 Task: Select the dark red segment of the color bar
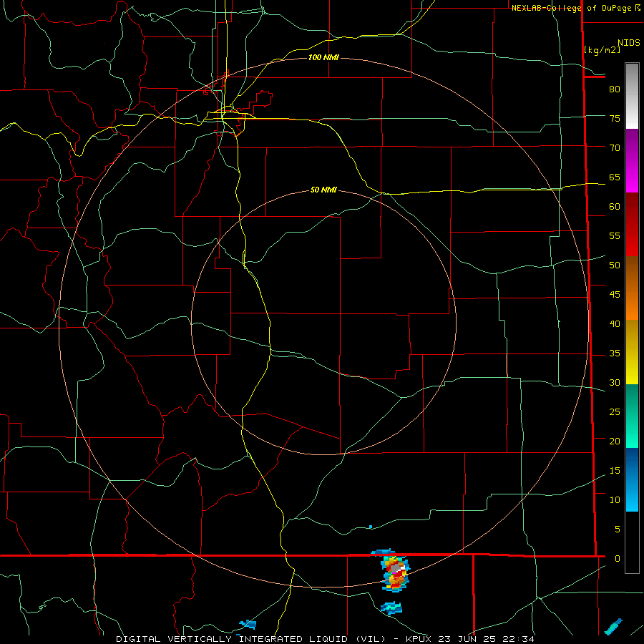click(632, 224)
